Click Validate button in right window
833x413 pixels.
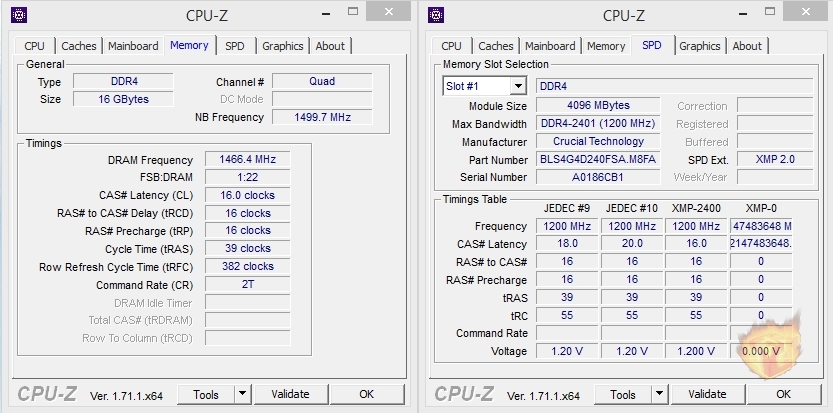[707, 394]
